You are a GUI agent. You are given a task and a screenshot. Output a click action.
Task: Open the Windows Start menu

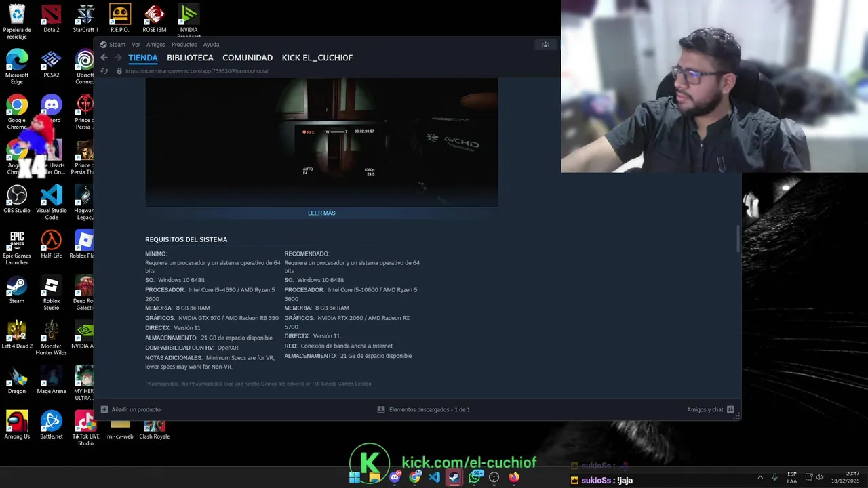tap(355, 477)
